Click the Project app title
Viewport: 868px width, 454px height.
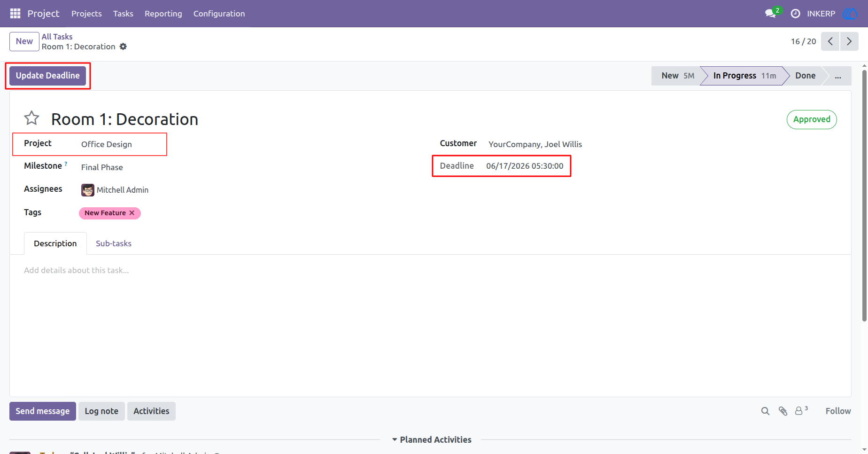coord(43,14)
